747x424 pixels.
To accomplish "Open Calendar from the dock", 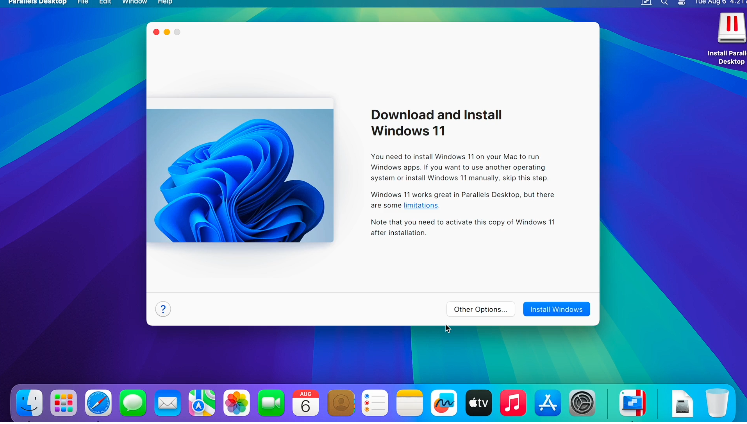I will click(306, 403).
